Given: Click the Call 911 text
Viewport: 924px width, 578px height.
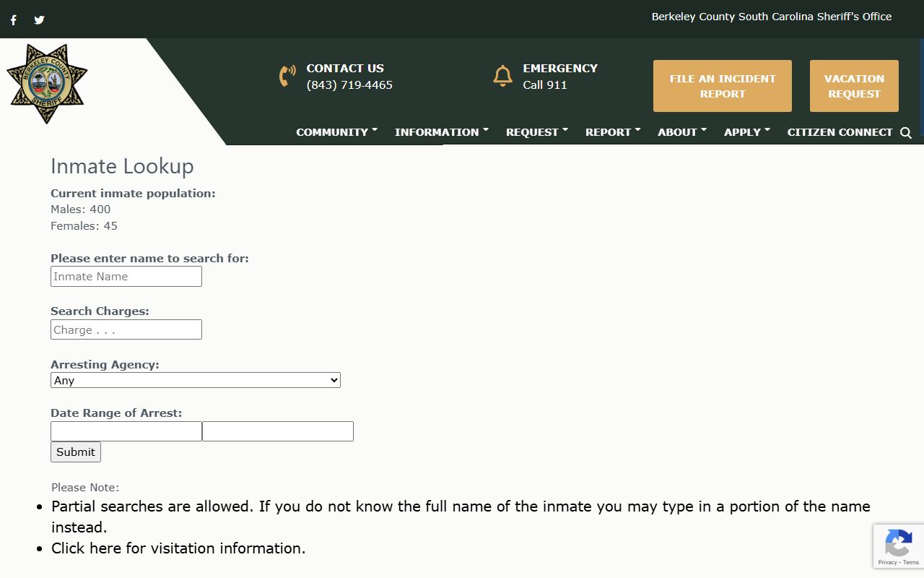Looking at the screenshot, I should pos(545,85).
